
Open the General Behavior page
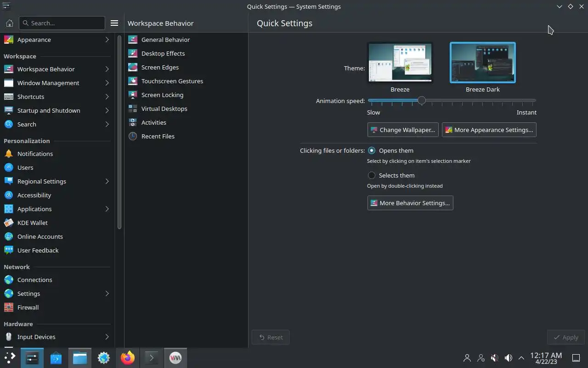click(x=187, y=40)
